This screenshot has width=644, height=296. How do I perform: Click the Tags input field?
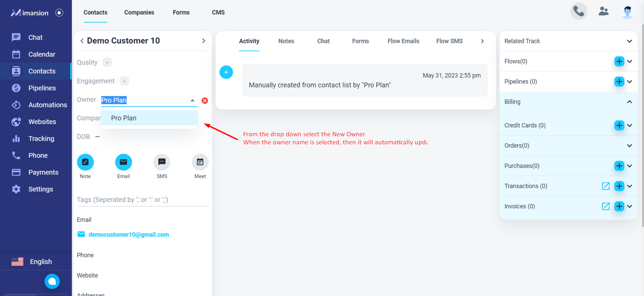tap(142, 200)
